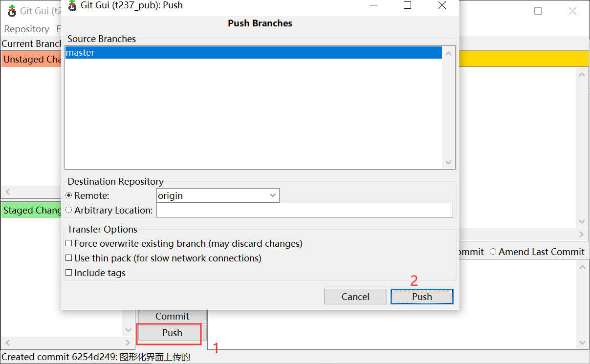This screenshot has width=590, height=364.
Task: Cancel the Push Branches dialog
Action: coord(355,296)
